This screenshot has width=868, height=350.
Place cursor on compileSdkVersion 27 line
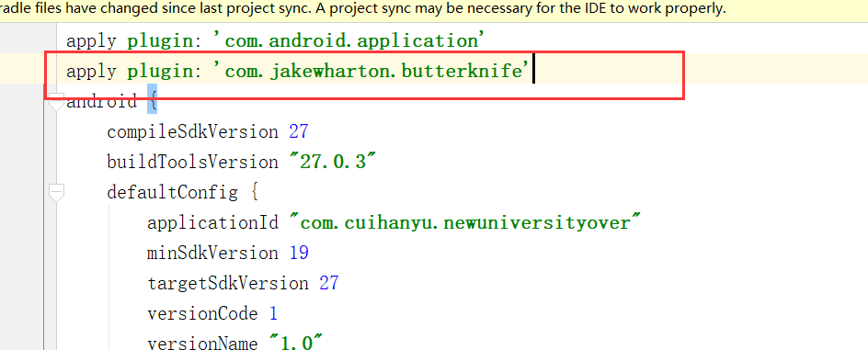[x=208, y=132]
